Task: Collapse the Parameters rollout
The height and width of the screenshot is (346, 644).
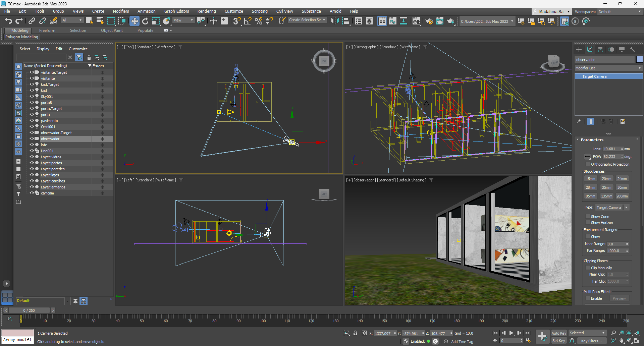Action: pyautogui.click(x=592, y=140)
